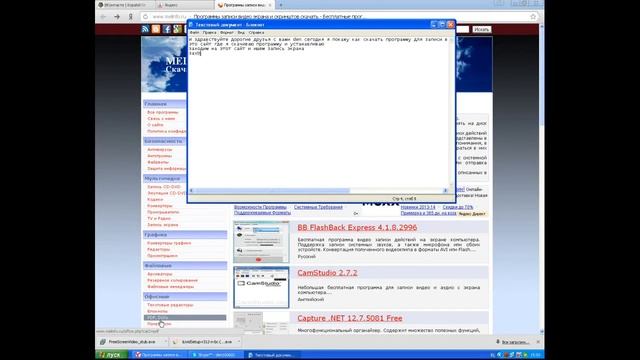Switch to Skype window in taskbar

215,355
